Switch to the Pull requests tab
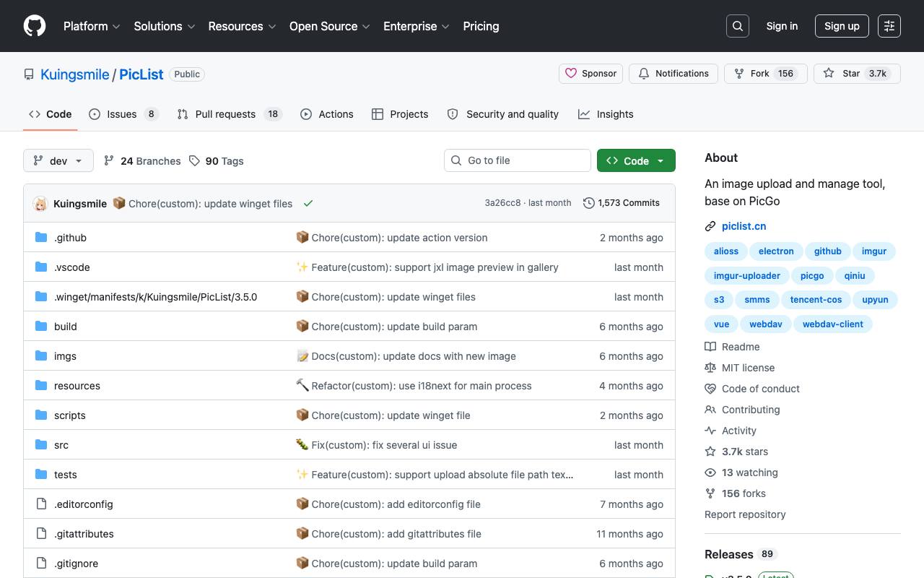The width and height of the screenshot is (924, 578). pos(230,114)
